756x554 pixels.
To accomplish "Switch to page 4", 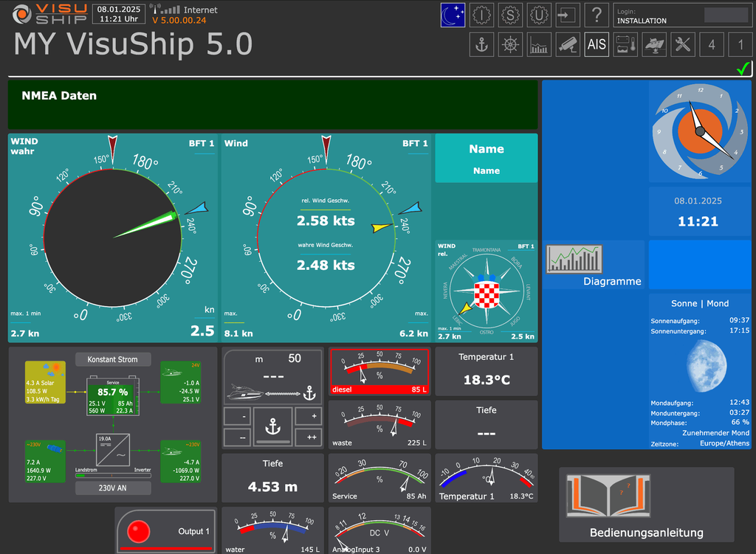I will click(x=712, y=45).
